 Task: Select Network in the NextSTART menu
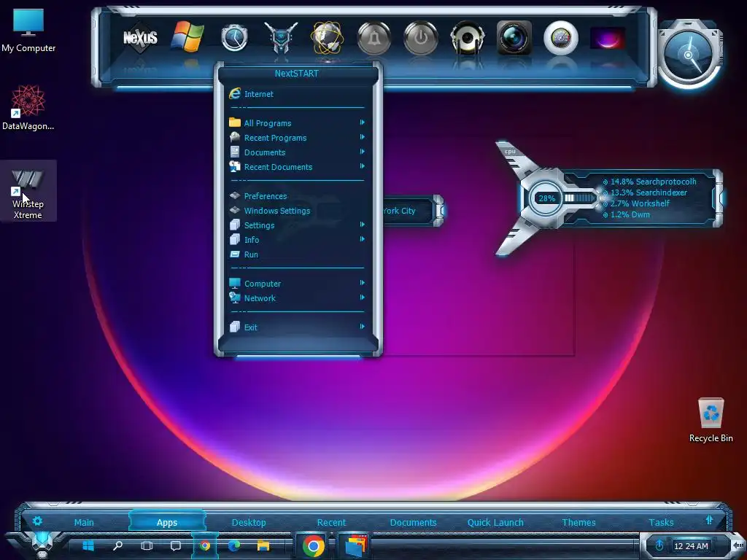(297, 298)
